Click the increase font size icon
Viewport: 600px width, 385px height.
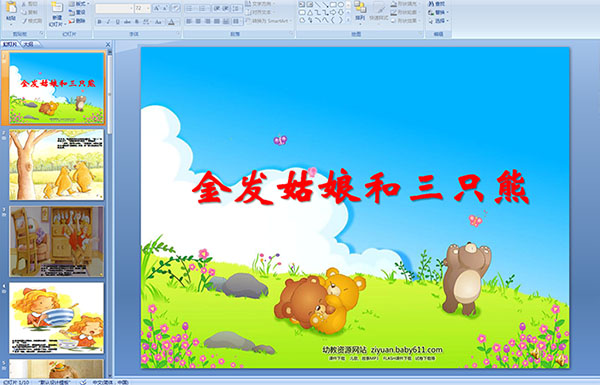tap(157, 8)
